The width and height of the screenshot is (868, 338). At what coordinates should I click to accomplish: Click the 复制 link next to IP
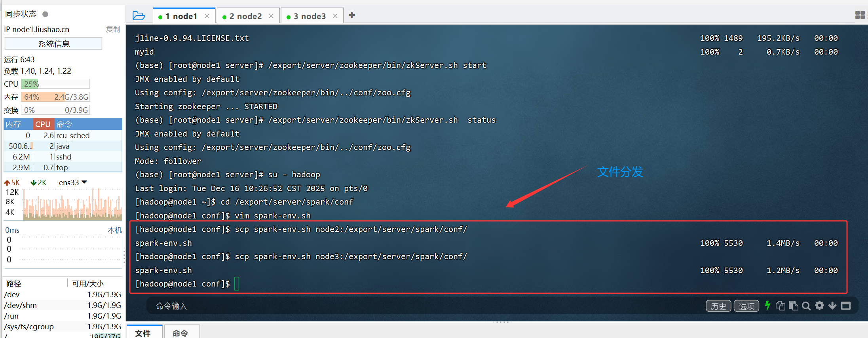point(113,29)
